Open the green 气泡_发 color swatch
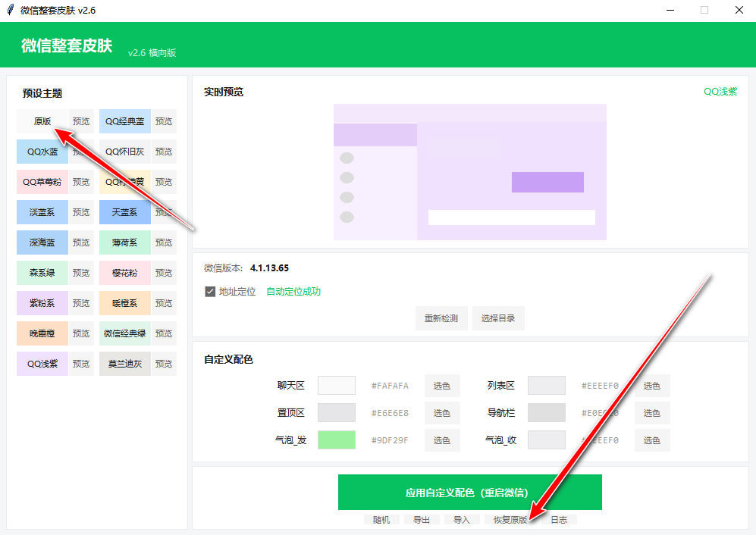Viewport: 756px width, 535px height. click(x=337, y=440)
